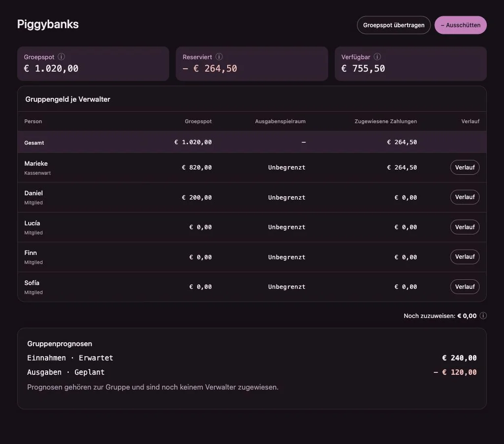Viewport: 504px width, 444px height.
Task: Click the expected income amount € 240,00
Action: click(x=459, y=358)
